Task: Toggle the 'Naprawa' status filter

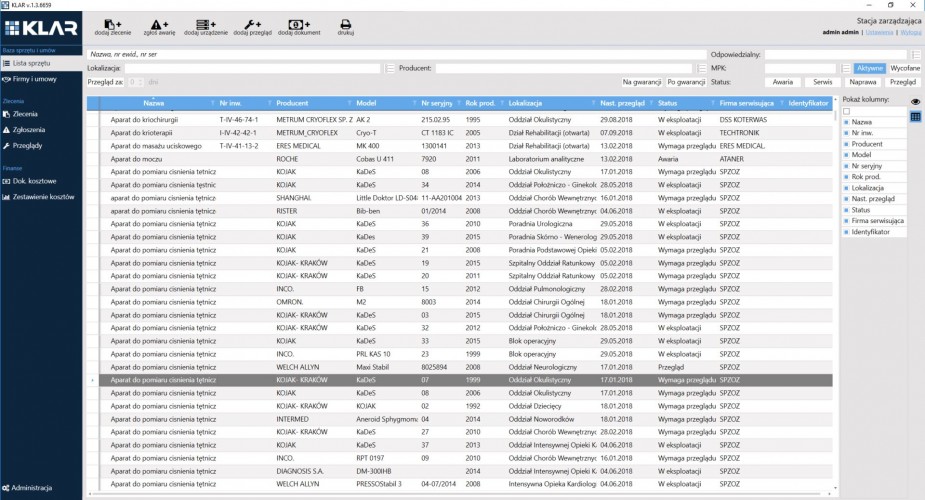Action: pos(863,82)
